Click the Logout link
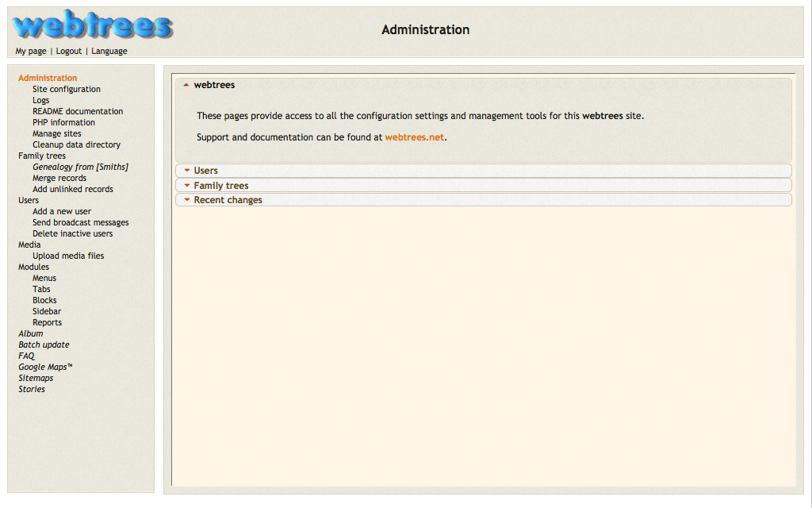 point(69,51)
